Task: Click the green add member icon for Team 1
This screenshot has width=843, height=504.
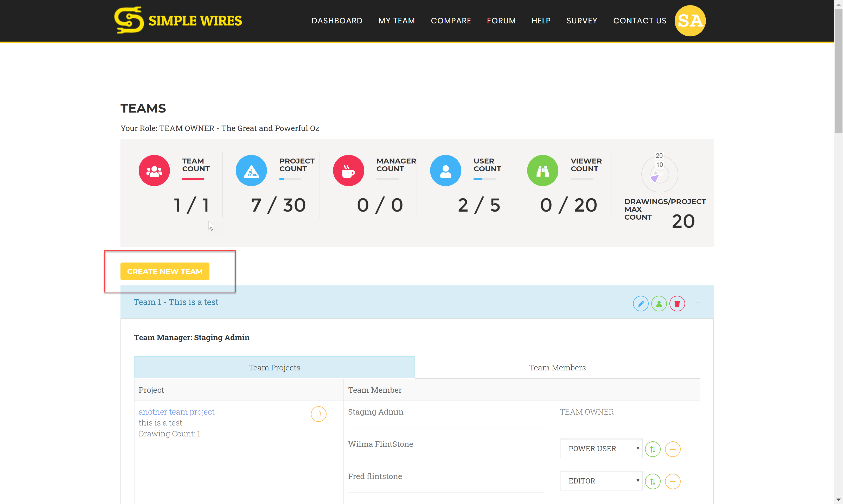Action: pos(659,304)
